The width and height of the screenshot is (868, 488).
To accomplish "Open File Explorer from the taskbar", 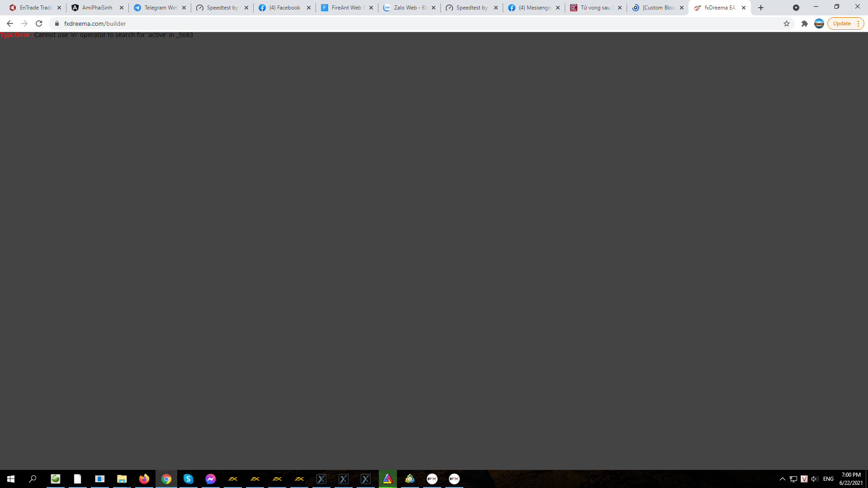I will click(x=122, y=479).
